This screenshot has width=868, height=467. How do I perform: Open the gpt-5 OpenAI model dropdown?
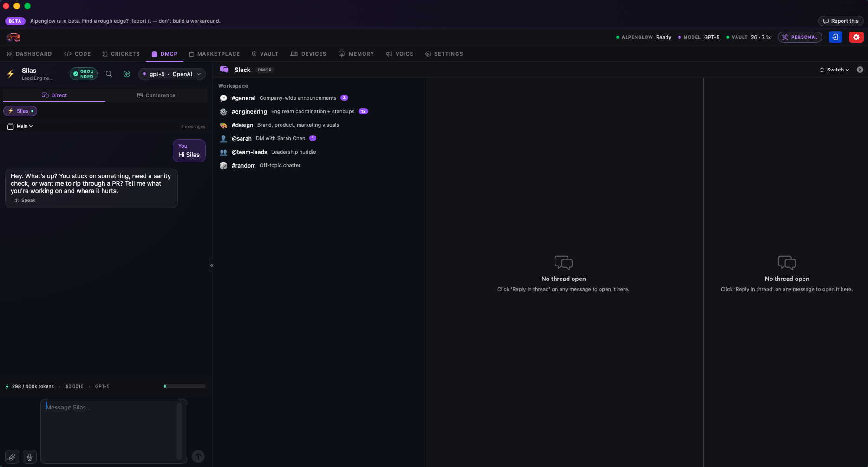pyautogui.click(x=172, y=74)
